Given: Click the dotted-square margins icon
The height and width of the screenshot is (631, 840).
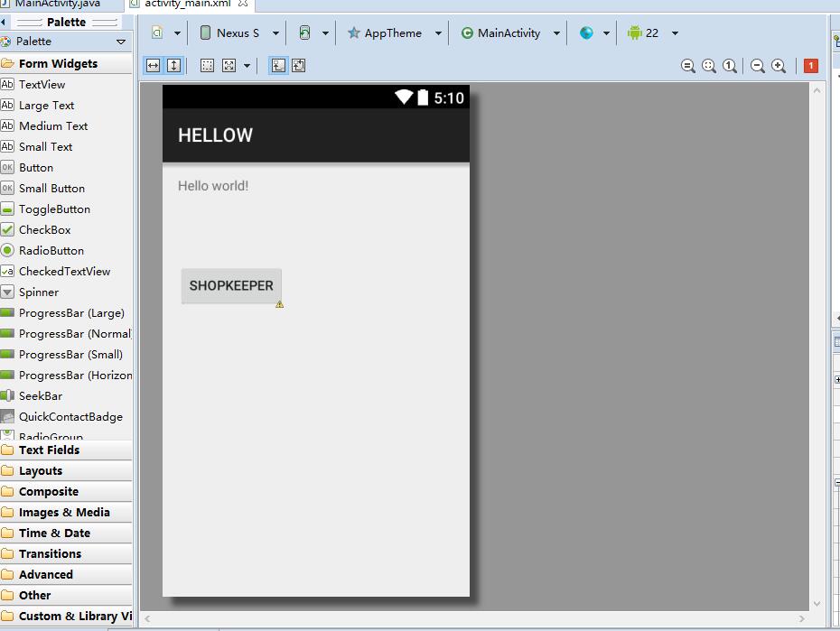Looking at the screenshot, I should pyautogui.click(x=207, y=66).
